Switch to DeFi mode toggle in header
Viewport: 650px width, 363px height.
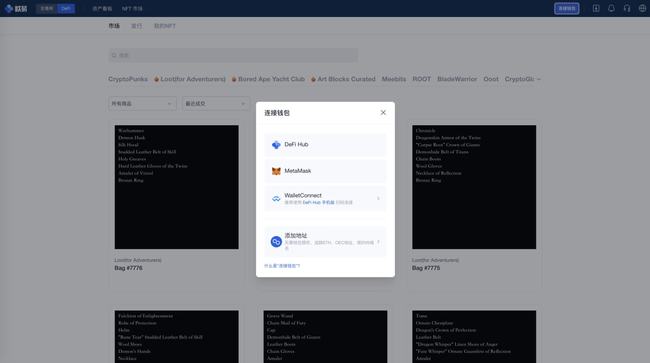coord(66,8)
